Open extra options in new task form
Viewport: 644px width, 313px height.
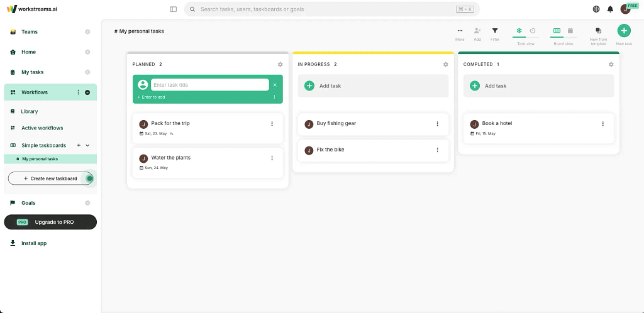275,97
